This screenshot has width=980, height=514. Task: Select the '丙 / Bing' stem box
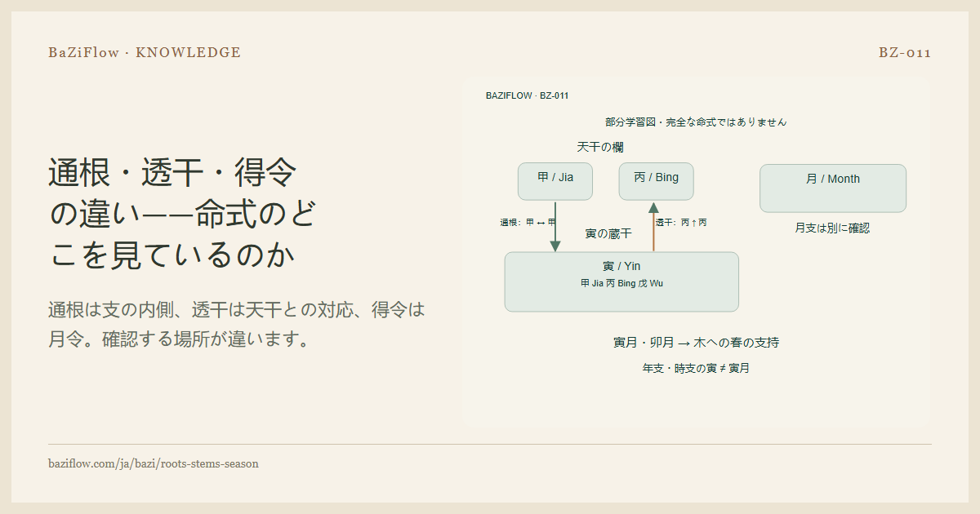[x=657, y=181]
